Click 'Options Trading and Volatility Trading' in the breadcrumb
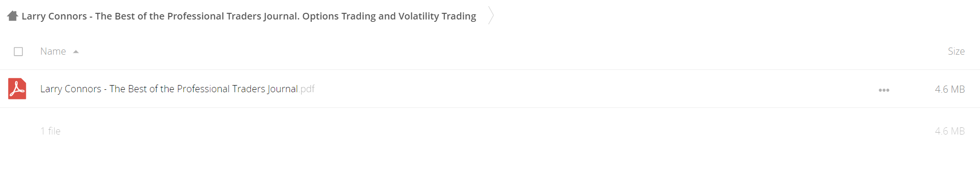The height and width of the screenshot is (173, 980). click(x=389, y=16)
